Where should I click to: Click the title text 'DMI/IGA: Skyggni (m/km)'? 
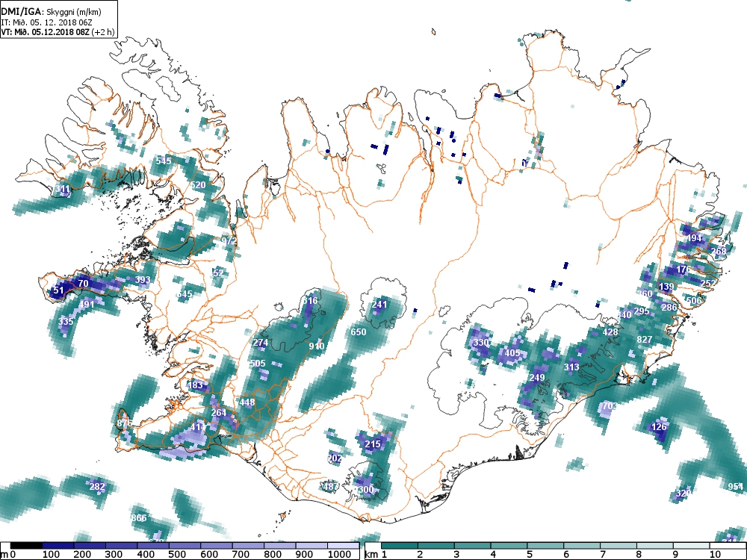pos(51,13)
